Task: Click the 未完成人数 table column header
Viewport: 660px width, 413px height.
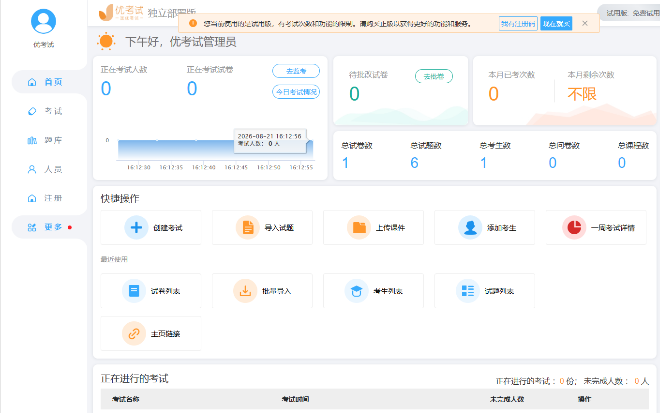Action: [507, 399]
